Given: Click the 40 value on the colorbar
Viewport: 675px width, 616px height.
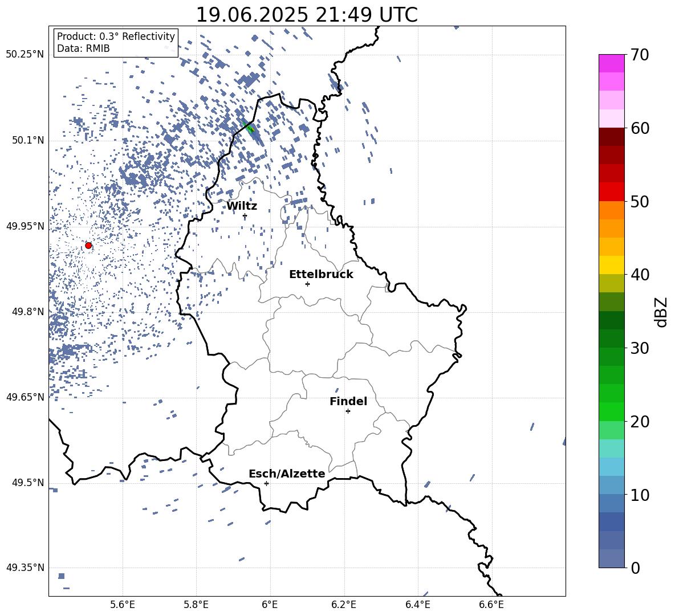Looking at the screenshot, I should 640,275.
